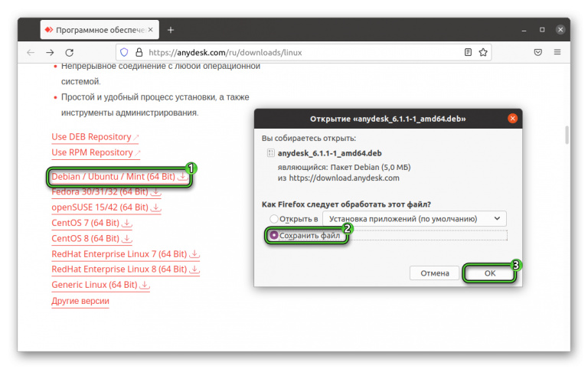Download openSUSE 15/42 (64 Bit)
Screen dimensions: 588x369
click(106, 207)
